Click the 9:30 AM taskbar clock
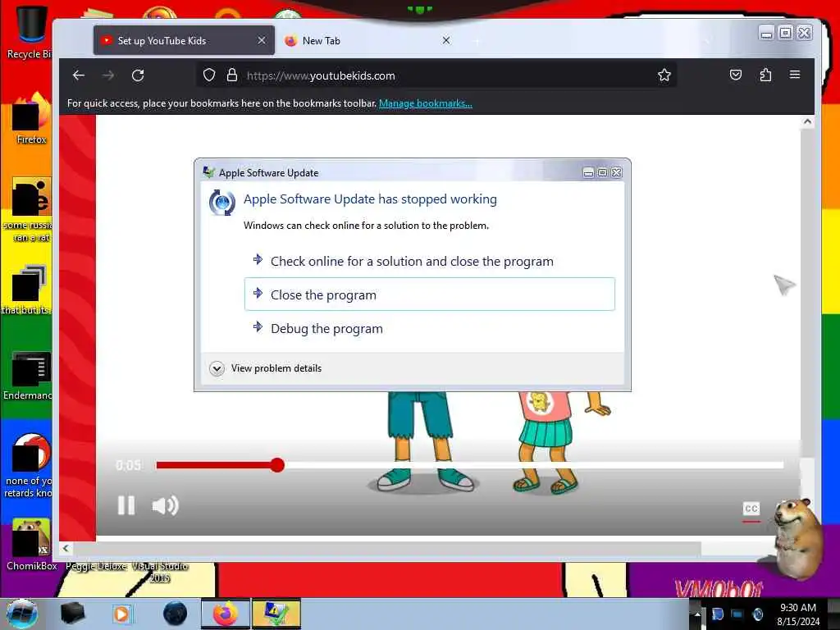This screenshot has width=840, height=630. [798, 614]
